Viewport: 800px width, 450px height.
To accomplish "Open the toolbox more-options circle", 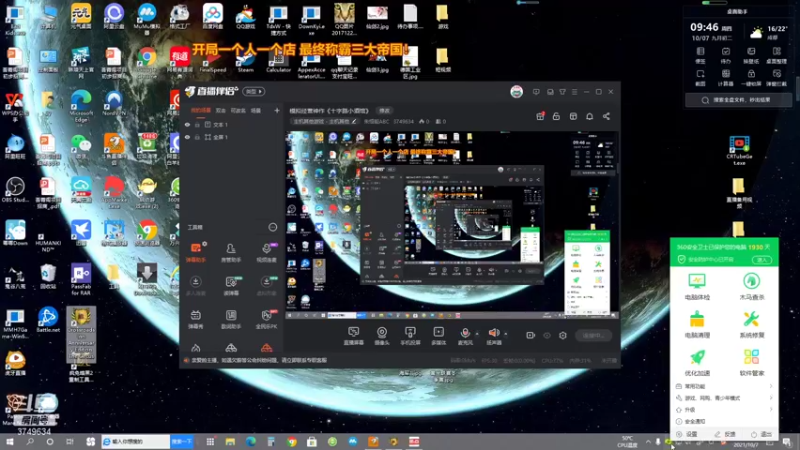I will click(x=272, y=227).
